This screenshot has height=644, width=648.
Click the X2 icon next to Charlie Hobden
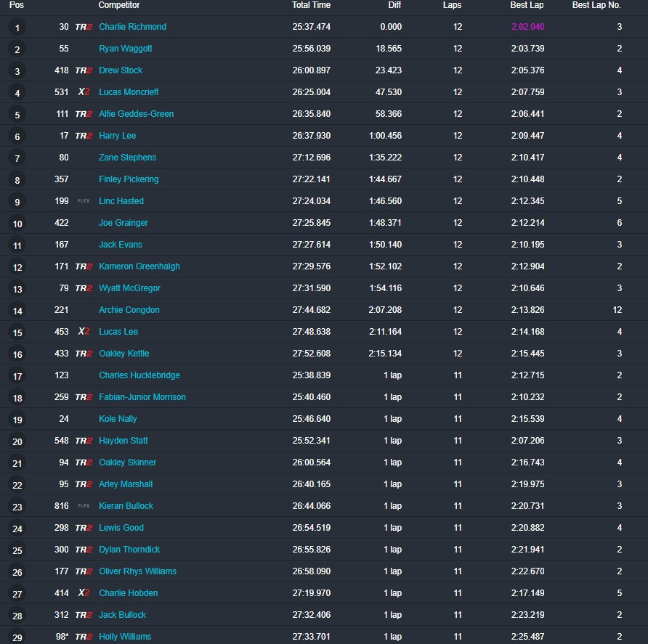(x=84, y=593)
